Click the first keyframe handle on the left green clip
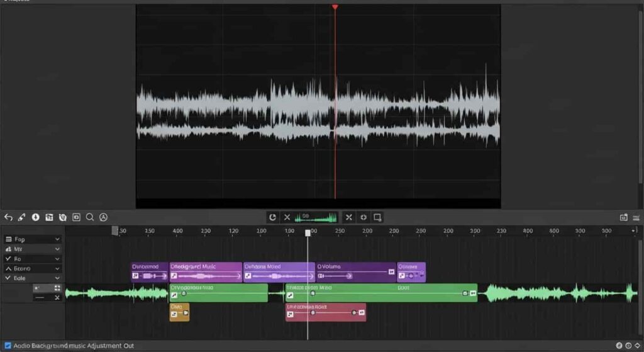644x352 pixels. [x=184, y=293]
